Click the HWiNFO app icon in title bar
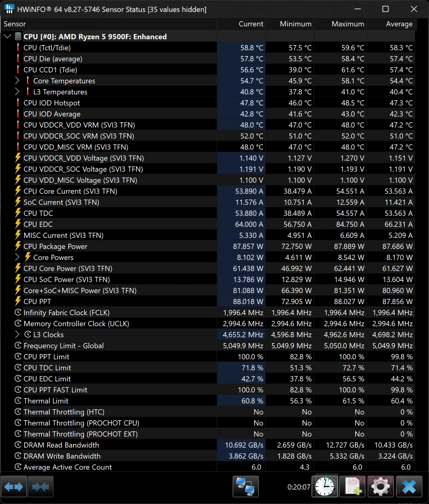This screenshot has width=429, height=504. coord(9,9)
